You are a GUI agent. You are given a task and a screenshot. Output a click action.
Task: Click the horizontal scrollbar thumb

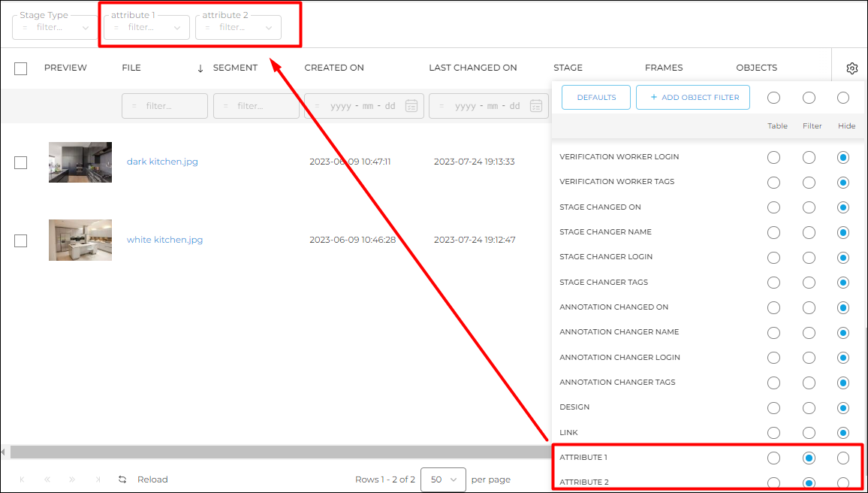pos(282,452)
